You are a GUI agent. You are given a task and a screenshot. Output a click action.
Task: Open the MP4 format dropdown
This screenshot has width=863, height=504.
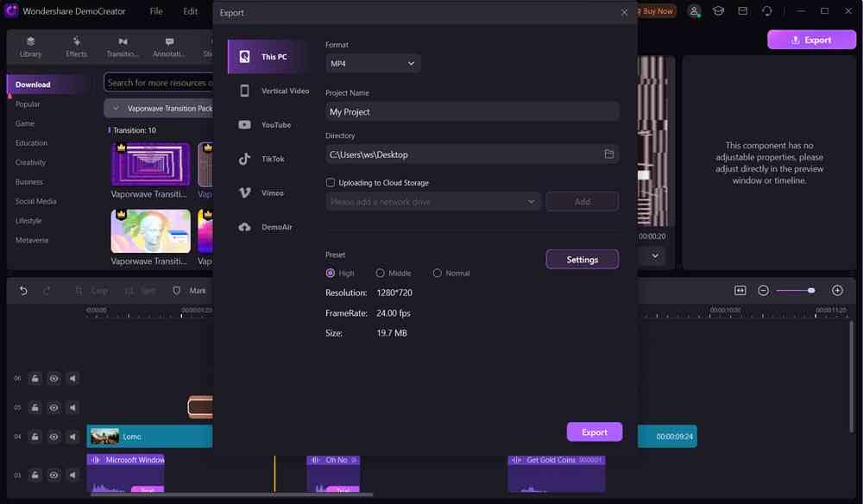tap(373, 63)
